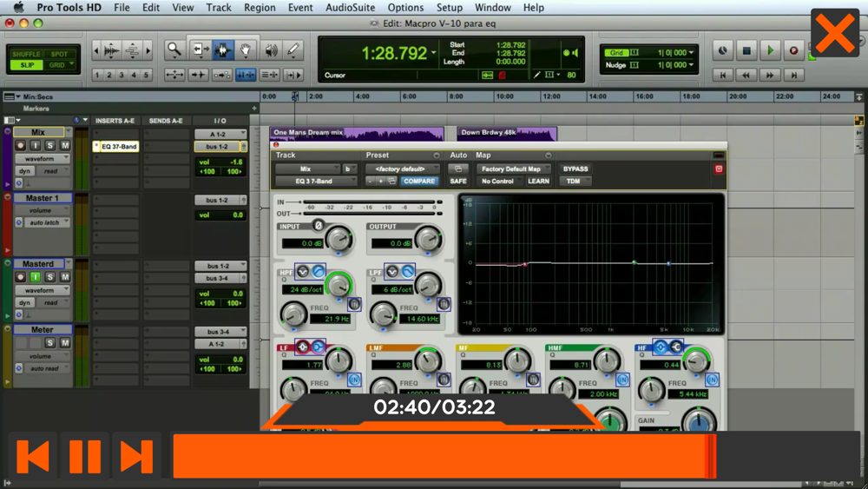Click the Link Timeline and Edit Selection icon
The height and width of the screenshot is (489, 868).
click(246, 75)
